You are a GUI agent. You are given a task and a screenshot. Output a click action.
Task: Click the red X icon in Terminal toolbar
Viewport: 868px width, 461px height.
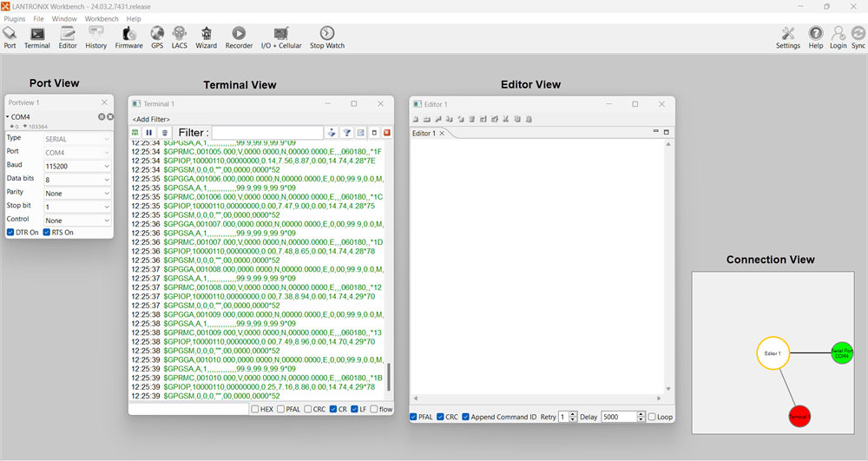387,133
